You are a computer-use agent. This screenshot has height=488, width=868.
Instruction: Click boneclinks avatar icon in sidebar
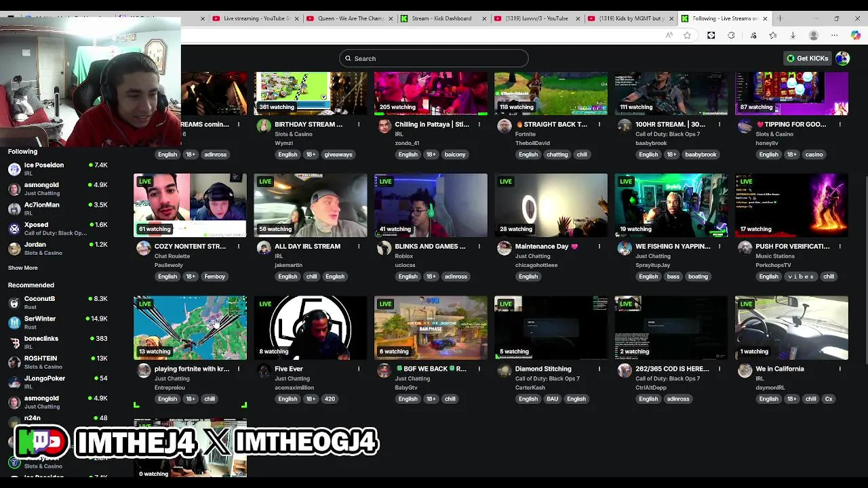click(14, 342)
